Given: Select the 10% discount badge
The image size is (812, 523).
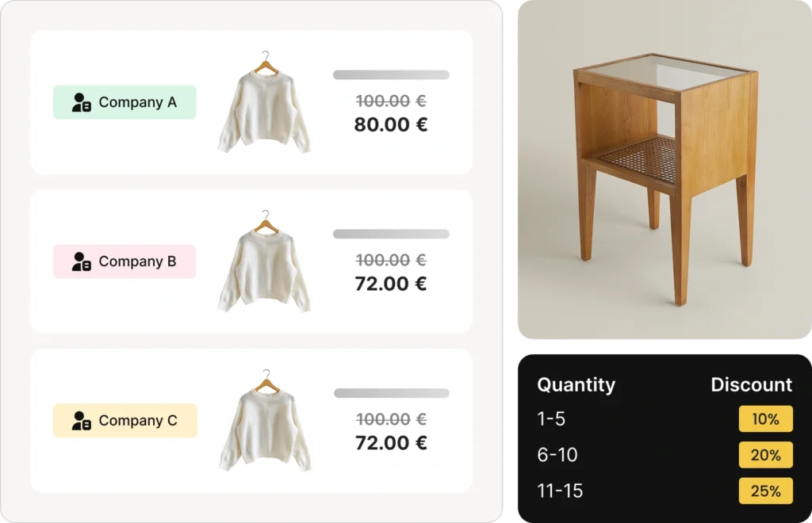Looking at the screenshot, I should tap(765, 419).
